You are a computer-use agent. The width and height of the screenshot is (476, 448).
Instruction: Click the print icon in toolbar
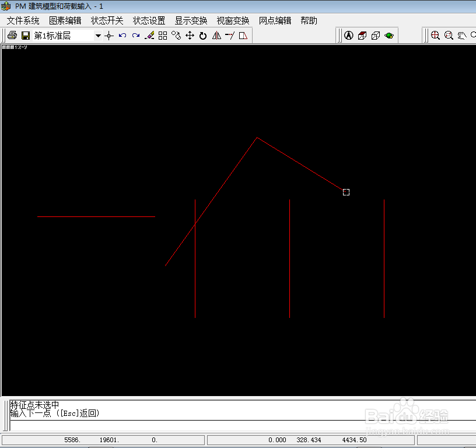(12, 36)
